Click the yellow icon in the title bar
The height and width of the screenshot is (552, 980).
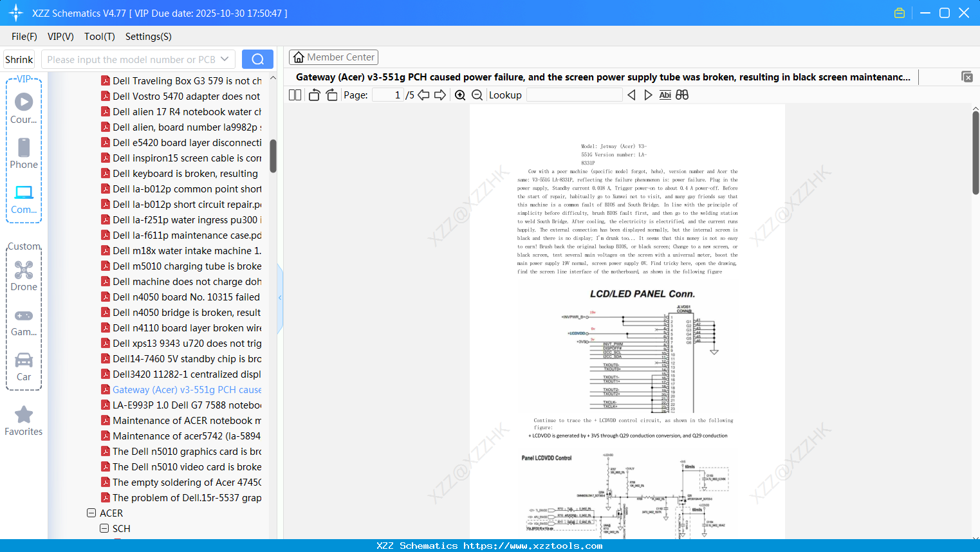point(900,13)
